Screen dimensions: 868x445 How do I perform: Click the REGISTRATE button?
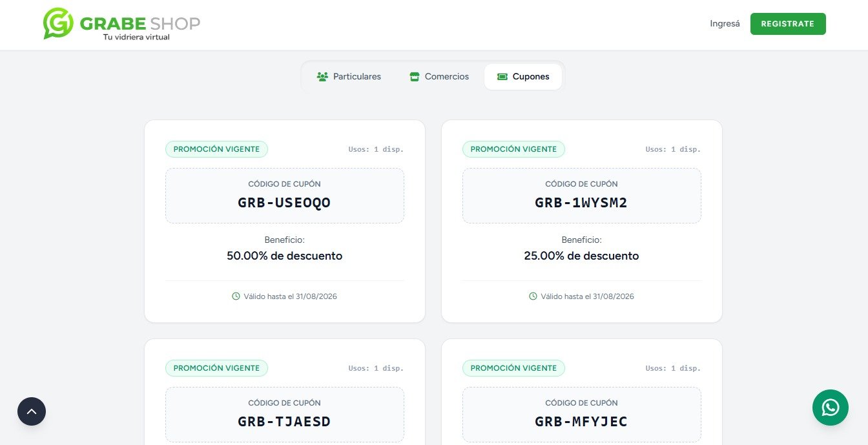(788, 24)
